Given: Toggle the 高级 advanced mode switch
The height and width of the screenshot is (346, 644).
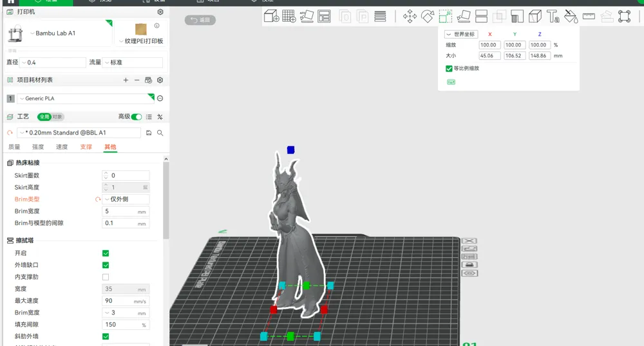Looking at the screenshot, I should pyautogui.click(x=137, y=117).
